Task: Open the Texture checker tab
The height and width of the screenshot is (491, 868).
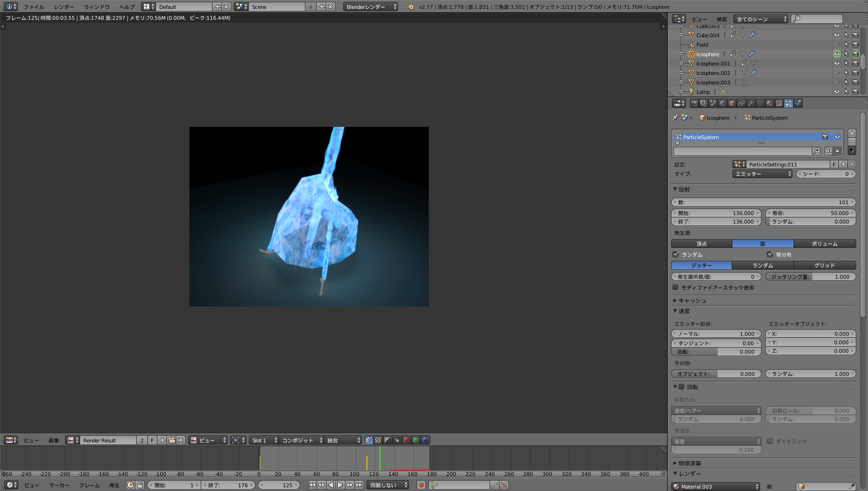Action: point(779,103)
